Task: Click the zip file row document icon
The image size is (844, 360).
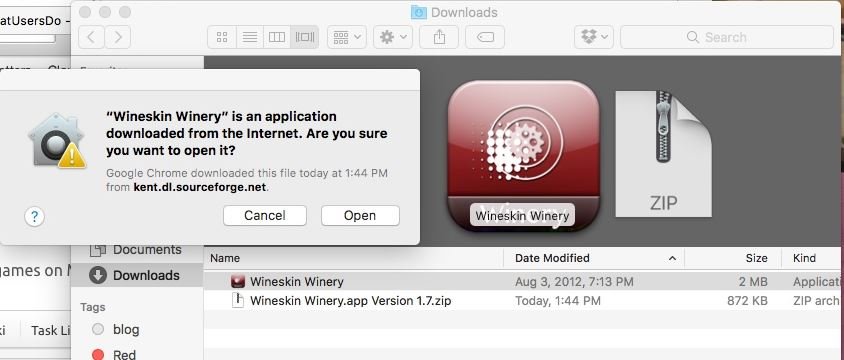Action: pos(237,300)
